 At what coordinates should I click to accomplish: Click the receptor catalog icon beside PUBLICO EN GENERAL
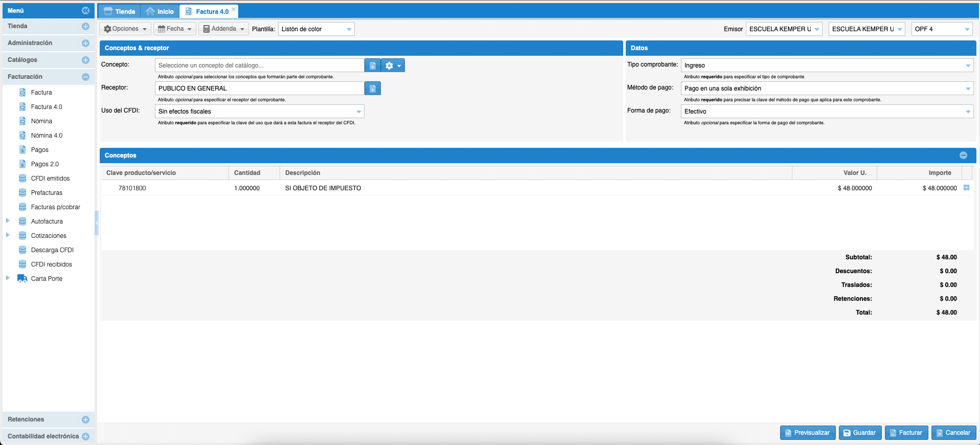372,88
